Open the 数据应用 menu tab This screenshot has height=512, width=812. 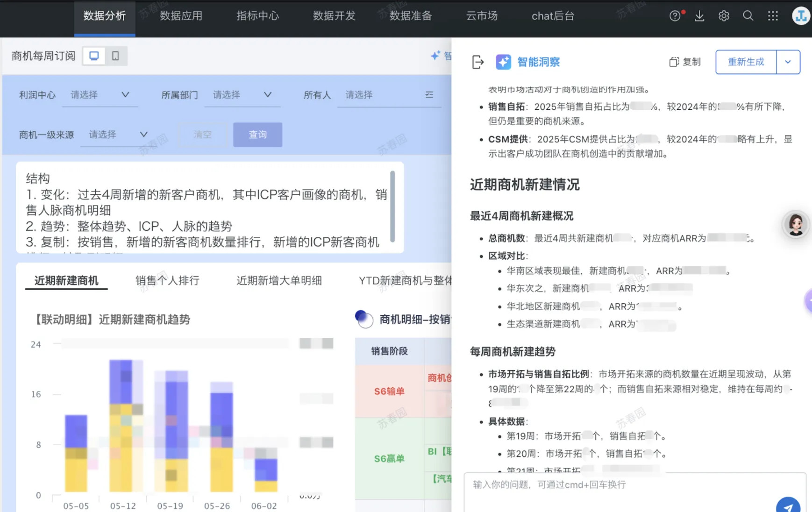pyautogui.click(x=181, y=16)
